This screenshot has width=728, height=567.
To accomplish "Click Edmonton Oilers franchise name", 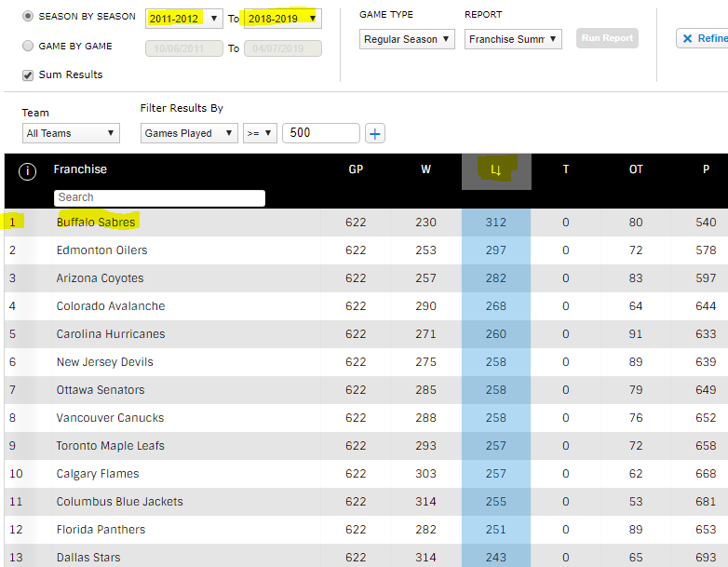I will click(x=101, y=250).
